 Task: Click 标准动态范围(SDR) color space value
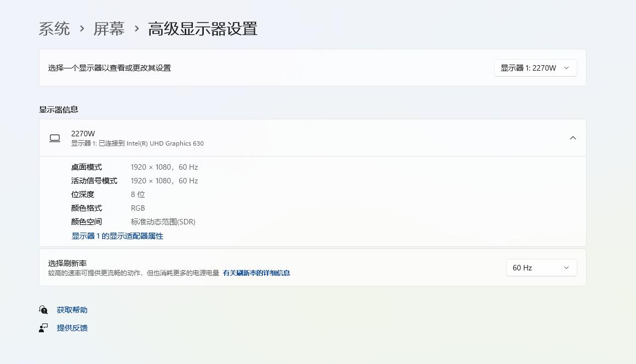164,222
